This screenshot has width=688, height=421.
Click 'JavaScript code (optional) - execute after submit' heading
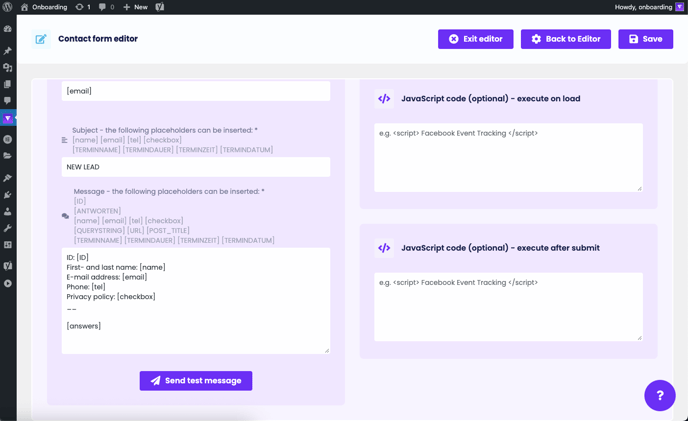500,248
